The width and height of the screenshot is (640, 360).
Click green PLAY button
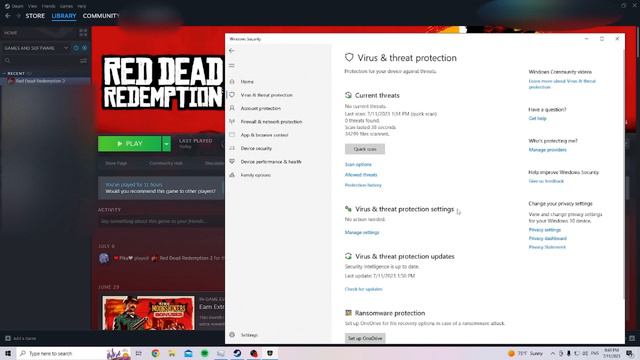129,144
